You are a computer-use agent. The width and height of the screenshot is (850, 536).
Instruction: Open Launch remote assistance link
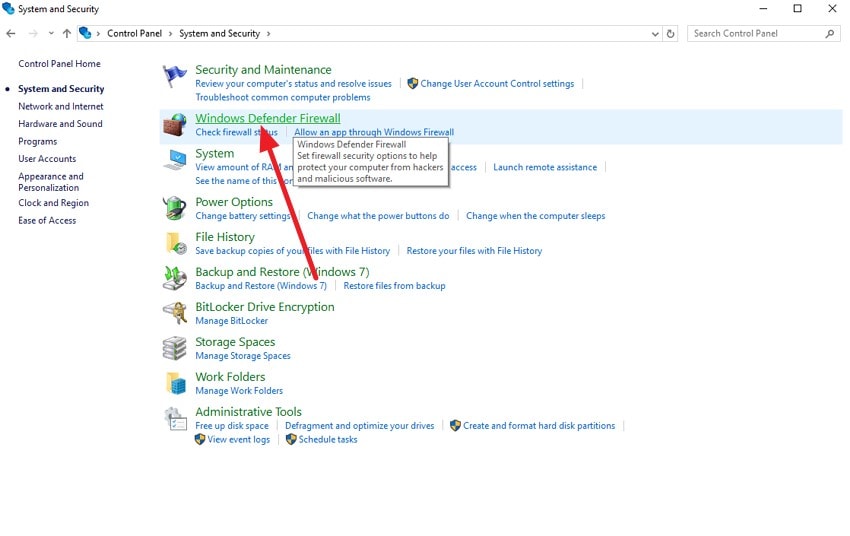pos(545,167)
